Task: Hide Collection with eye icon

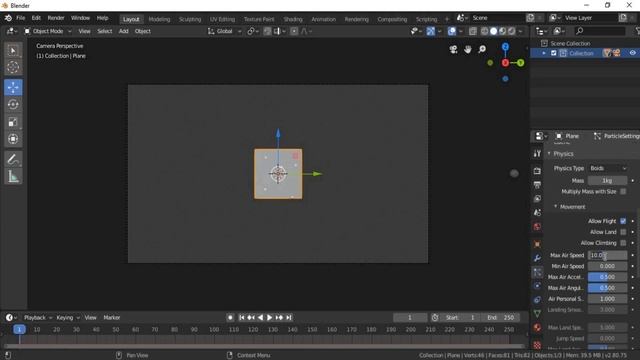Action: click(632, 53)
